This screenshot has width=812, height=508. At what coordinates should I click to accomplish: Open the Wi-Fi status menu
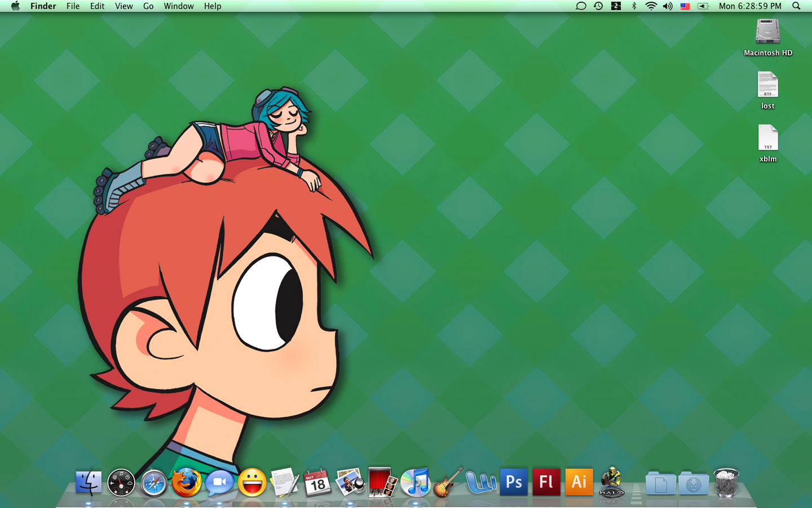[x=651, y=6]
